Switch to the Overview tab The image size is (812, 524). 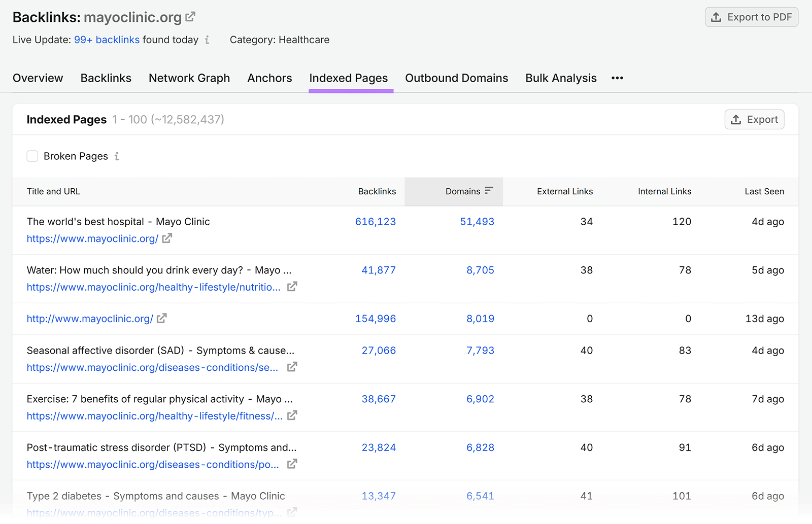coord(38,78)
